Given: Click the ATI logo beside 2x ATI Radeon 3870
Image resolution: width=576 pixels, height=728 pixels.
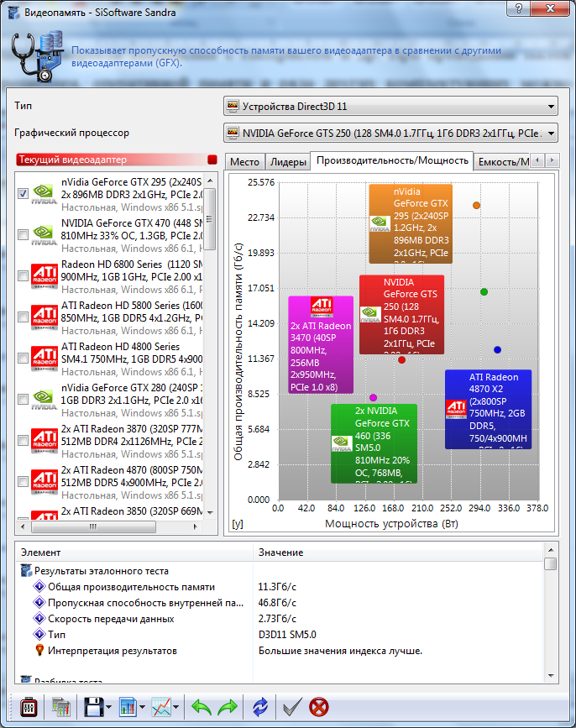Looking at the screenshot, I should click(x=45, y=441).
